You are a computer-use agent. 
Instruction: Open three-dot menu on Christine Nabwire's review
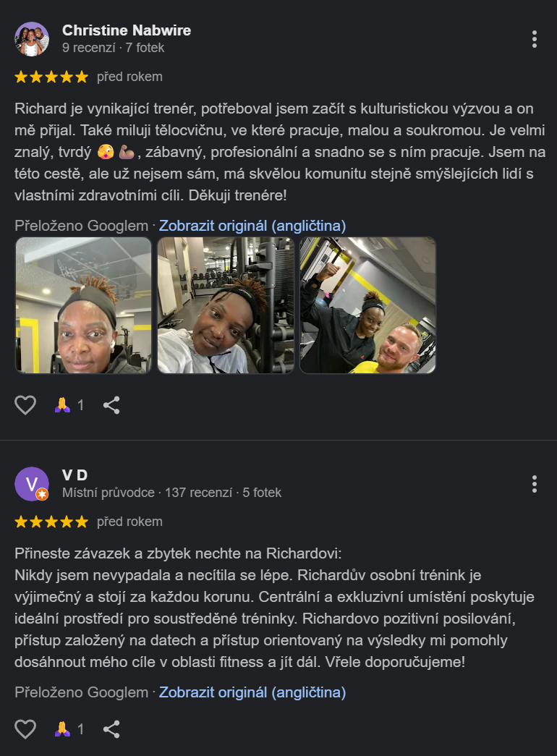tap(535, 39)
